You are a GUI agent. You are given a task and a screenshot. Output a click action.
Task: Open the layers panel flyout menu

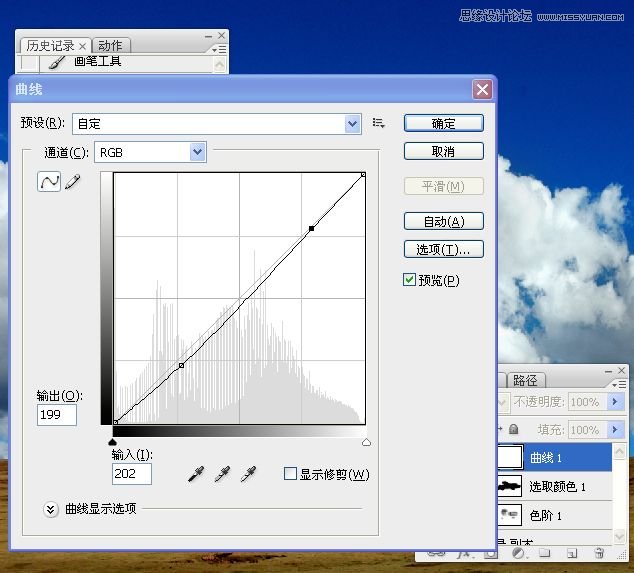[x=619, y=384]
